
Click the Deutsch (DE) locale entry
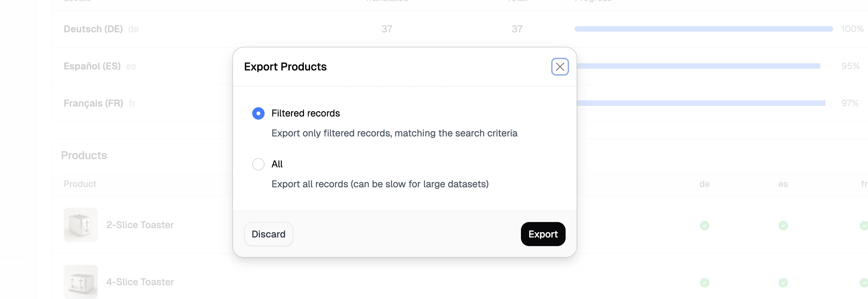(x=93, y=29)
